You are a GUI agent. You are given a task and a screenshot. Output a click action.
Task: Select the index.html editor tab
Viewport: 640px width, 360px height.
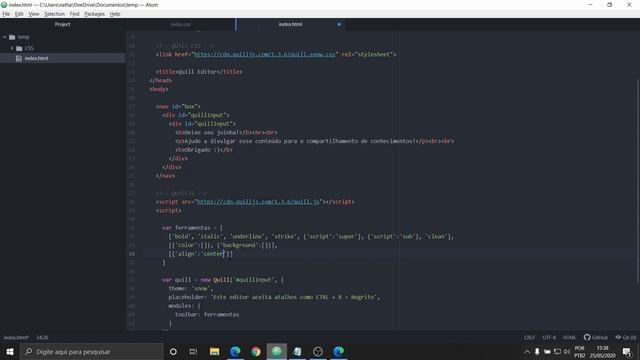click(x=290, y=24)
